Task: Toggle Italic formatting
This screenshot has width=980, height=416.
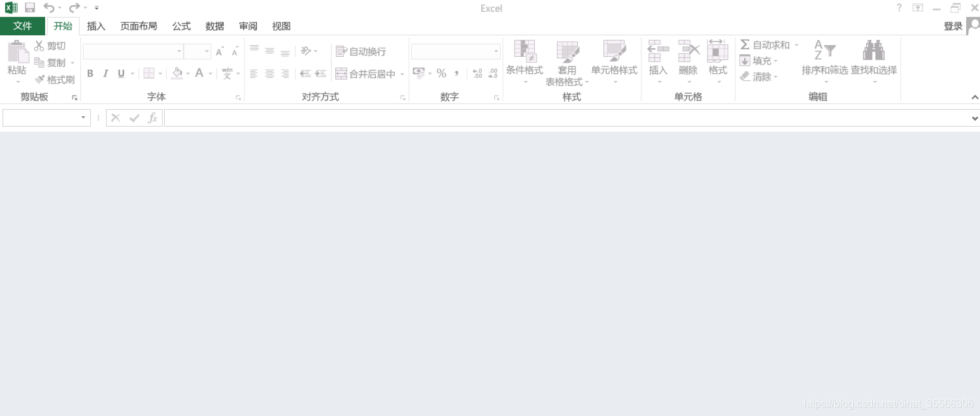Action: pos(105,74)
